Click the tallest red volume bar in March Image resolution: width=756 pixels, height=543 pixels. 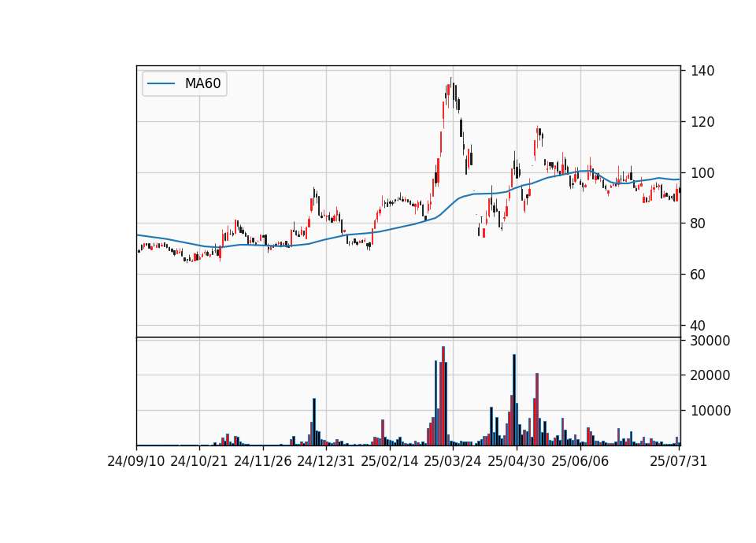[x=443, y=396]
